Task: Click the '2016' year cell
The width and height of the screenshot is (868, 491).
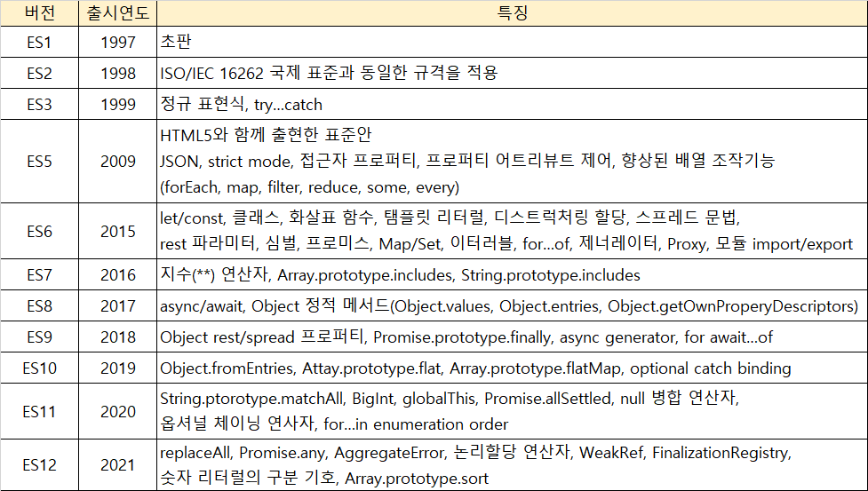Action: [x=118, y=275]
